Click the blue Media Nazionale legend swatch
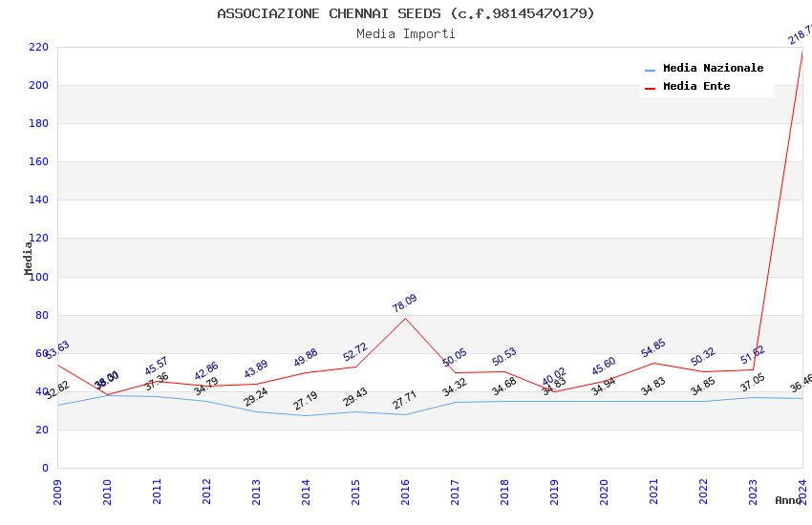Screen dimensions: 812x525 coord(650,70)
